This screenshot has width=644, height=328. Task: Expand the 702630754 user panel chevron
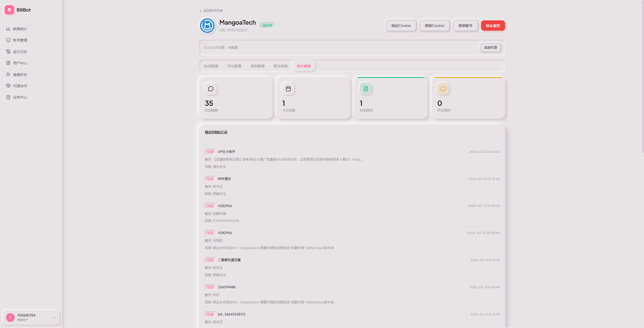click(x=55, y=317)
